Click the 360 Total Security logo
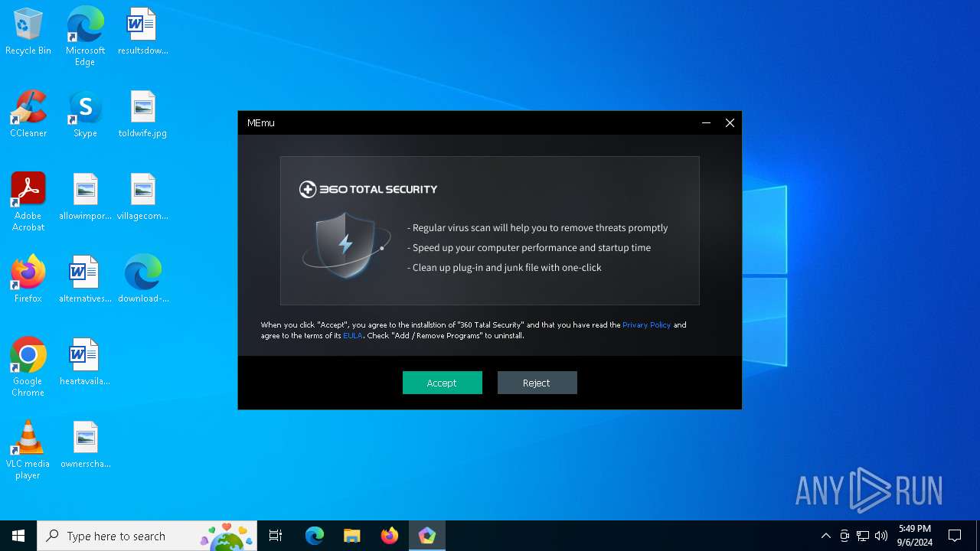This screenshot has height=551, width=980. coord(368,189)
